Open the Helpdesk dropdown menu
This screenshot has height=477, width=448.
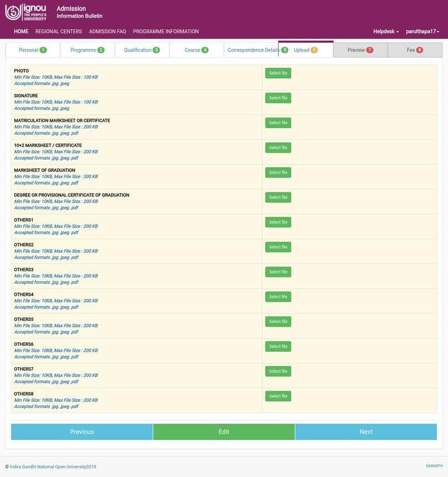pos(386,32)
